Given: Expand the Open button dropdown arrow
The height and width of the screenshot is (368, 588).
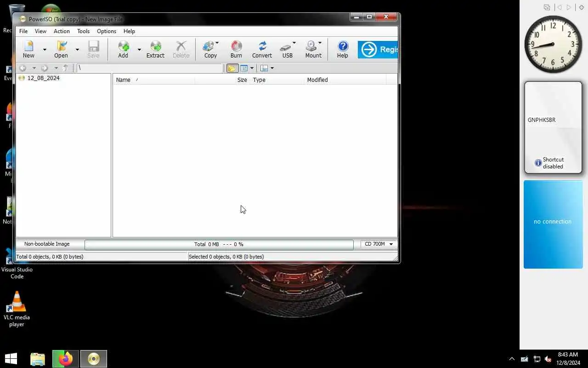Looking at the screenshot, I should (x=77, y=49).
